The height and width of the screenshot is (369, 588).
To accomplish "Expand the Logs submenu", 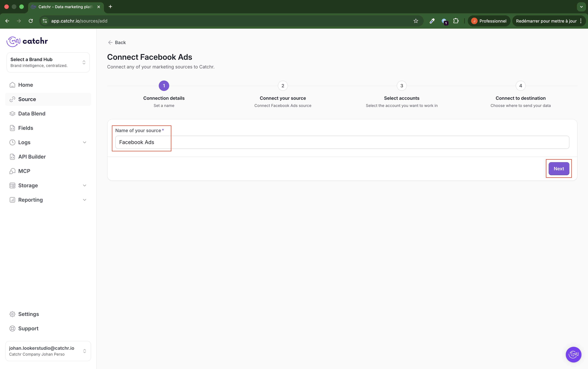I will tap(84, 143).
